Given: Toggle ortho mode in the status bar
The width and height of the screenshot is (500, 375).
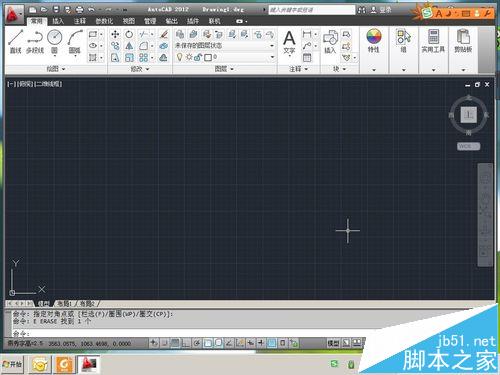Looking at the screenshot, I should click(x=186, y=343).
